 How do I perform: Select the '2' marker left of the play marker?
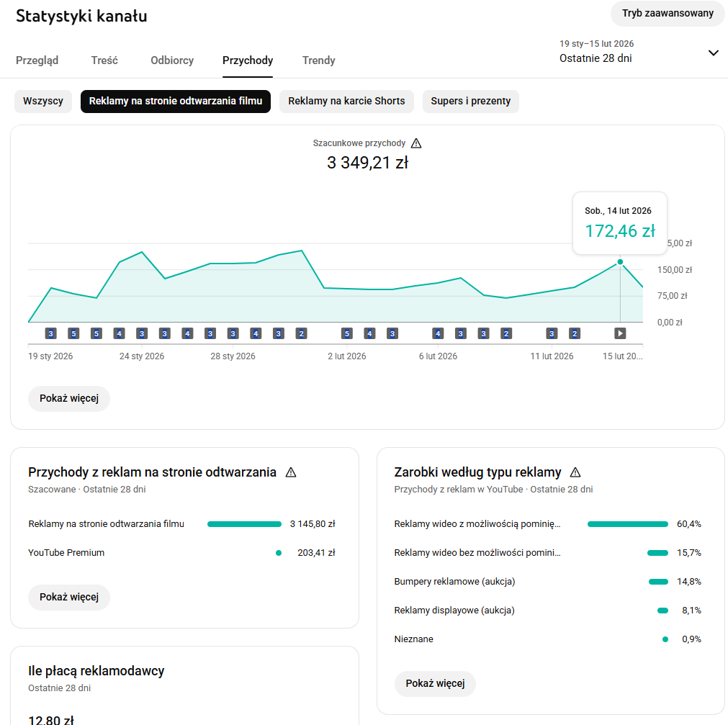coord(574,333)
